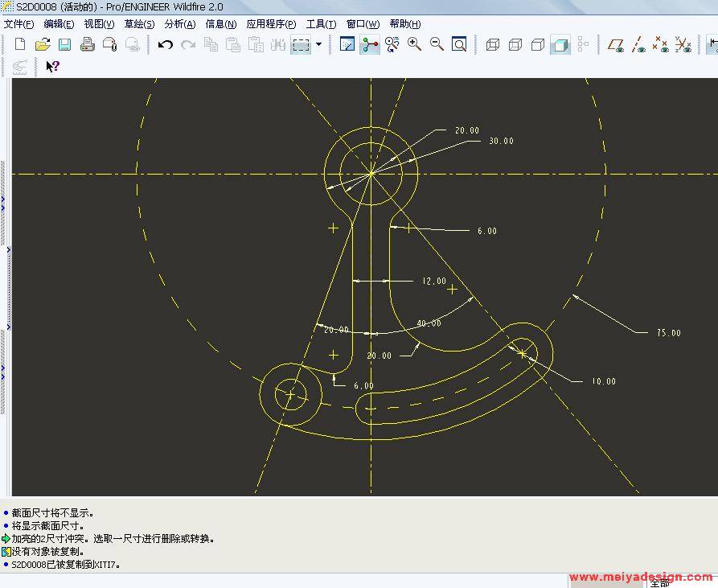This screenshot has width=718, height=588.
Task: Create a new file with New icon
Action: 20,44
